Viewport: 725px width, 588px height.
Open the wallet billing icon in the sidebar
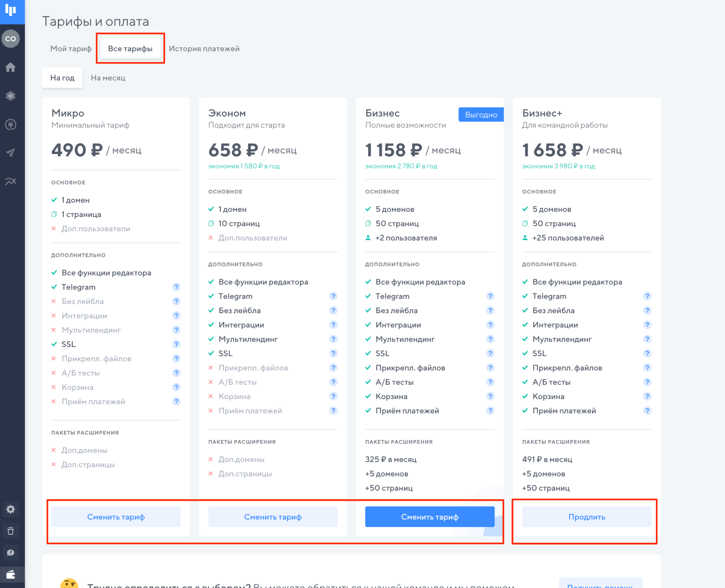[x=11, y=574]
